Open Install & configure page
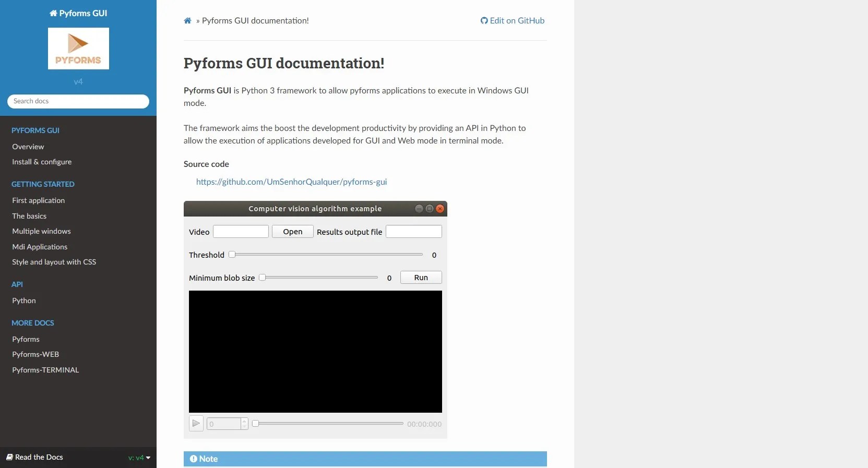Viewport: 868px width, 468px height. coord(42,162)
